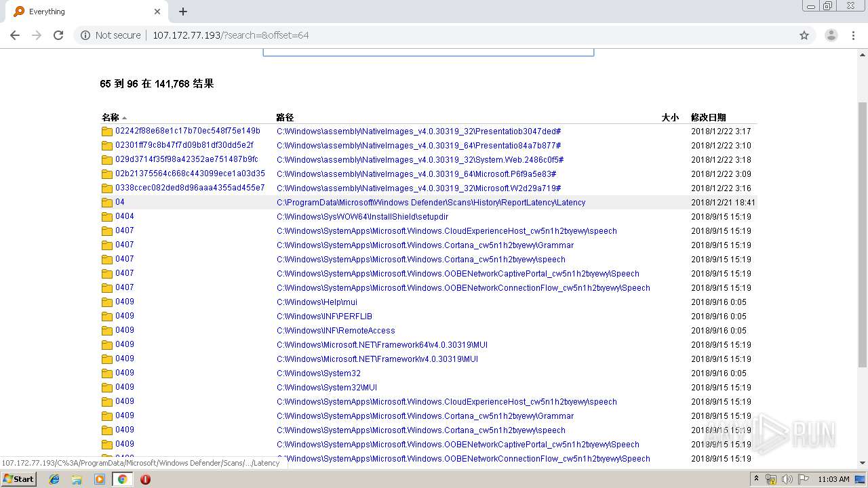Close the Everything tab
The height and width of the screenshot is (488, 868).
tap(157, 12)
